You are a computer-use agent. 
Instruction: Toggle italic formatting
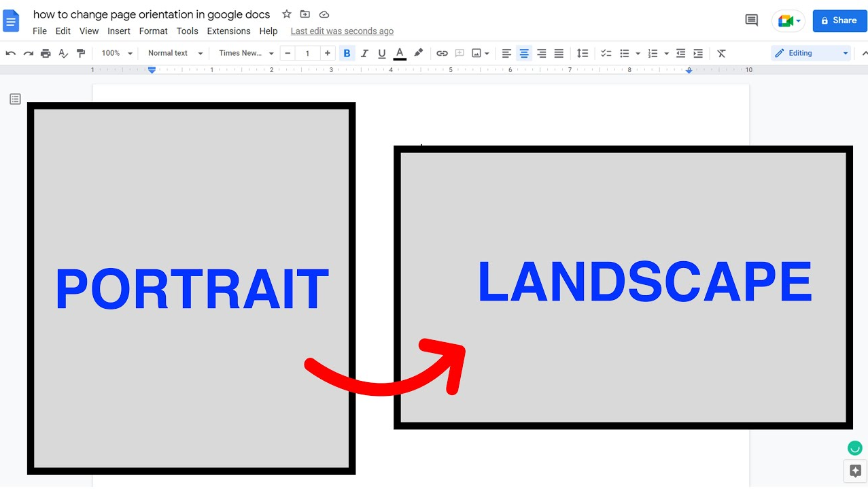(x=364, y=53)
